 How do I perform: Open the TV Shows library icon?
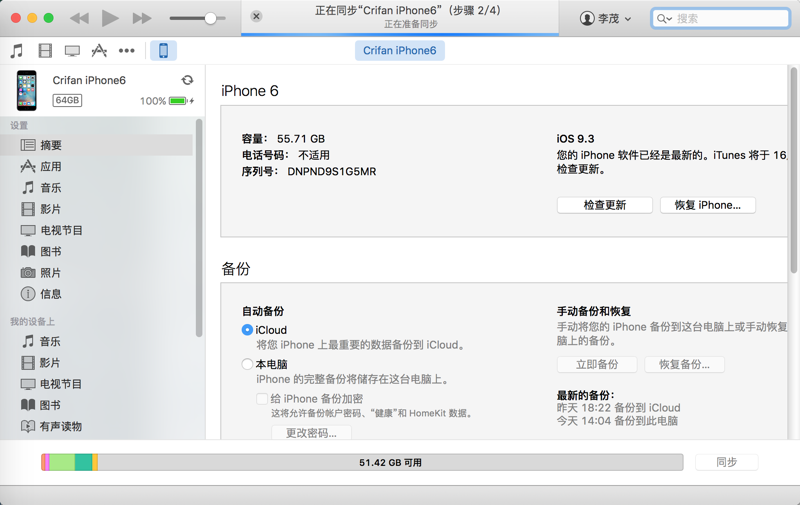(72, 50)
